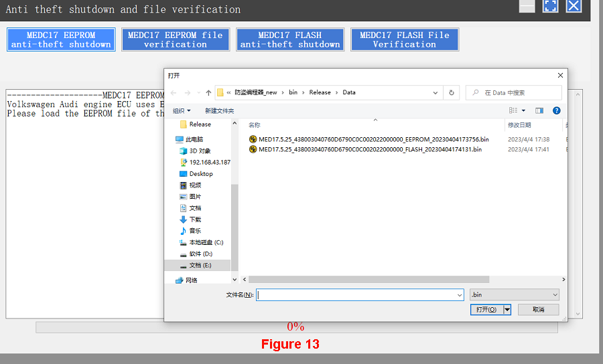
Task: Click the Data breadcrumb segment
Action: pyautogui.click(x=349, y=92)
